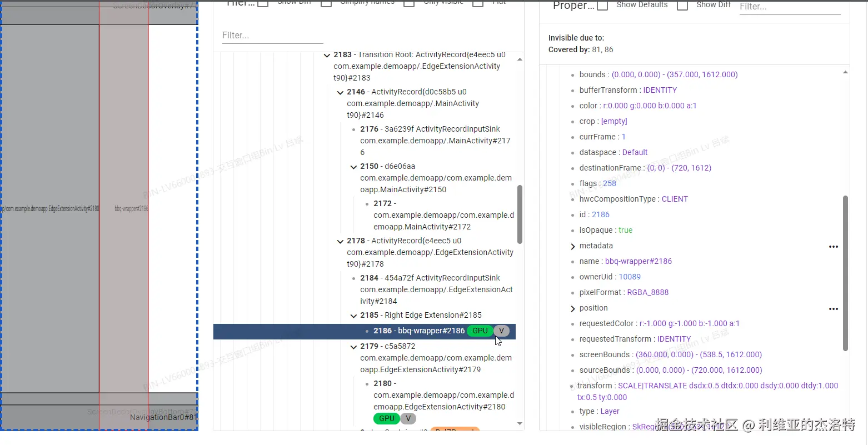Collapse the 2179 c5a5872 node
Image resolution: width=868 pixels, height=445 pixels.
point(353,347)
